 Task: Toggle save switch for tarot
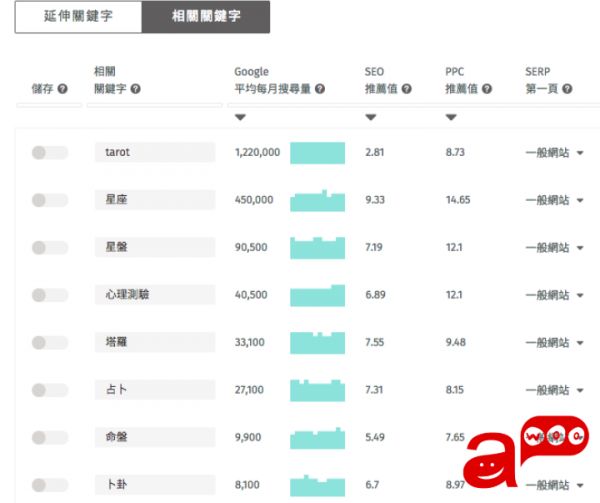50,153
